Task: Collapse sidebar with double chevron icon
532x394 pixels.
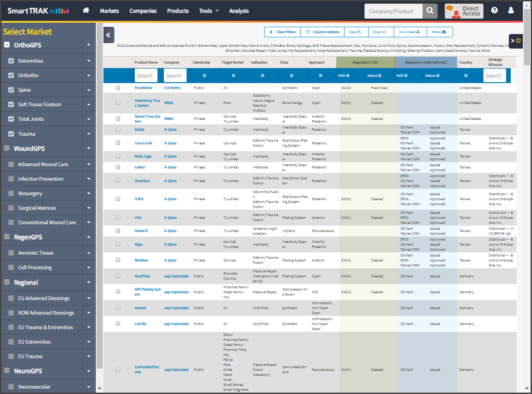Action: click(x=108, y=34)
